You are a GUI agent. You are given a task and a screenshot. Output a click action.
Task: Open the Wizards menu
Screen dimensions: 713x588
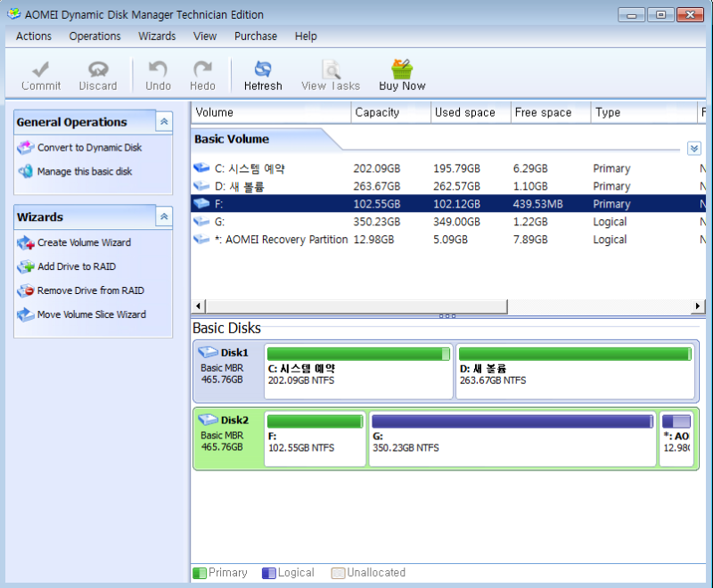[157, 37]
